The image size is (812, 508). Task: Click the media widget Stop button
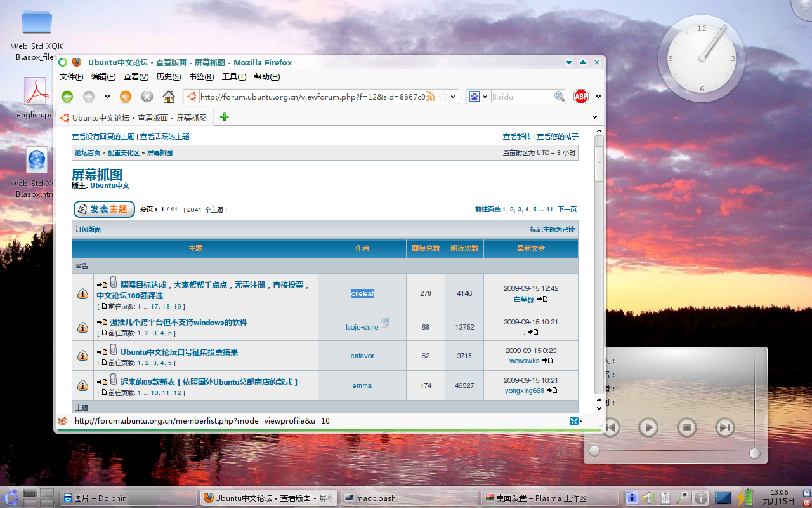coord(686,427)
